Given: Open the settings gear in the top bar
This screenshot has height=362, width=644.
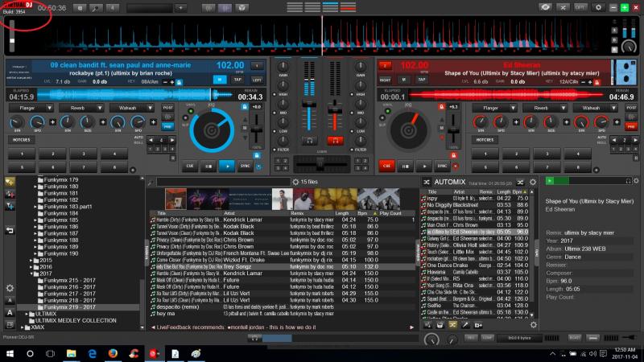Looking at the screenshot, I should coord(598,7).
